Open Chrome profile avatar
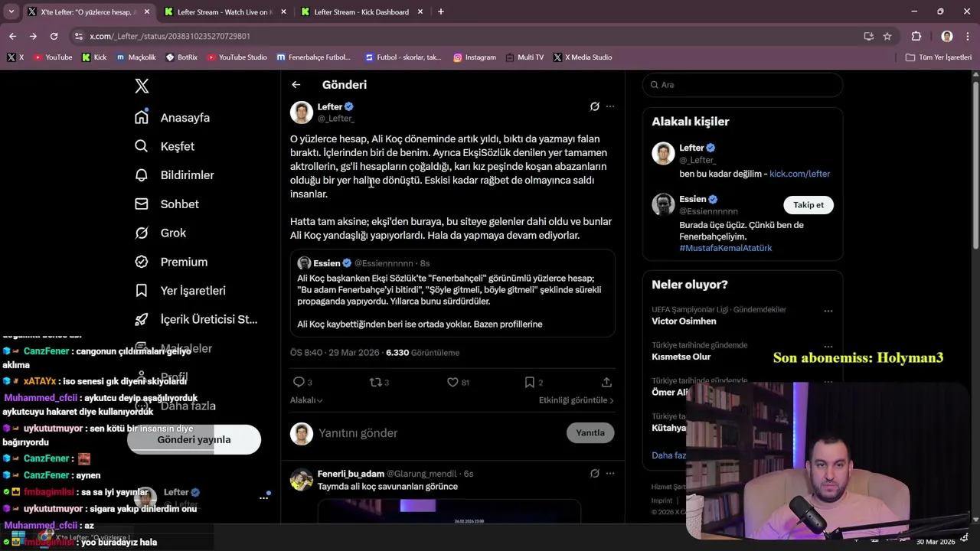980x551 pixels. tap(947, 36)
